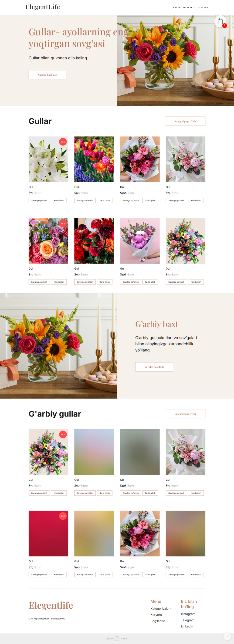Click the SALE badge on the solid red product

point(63,516)
